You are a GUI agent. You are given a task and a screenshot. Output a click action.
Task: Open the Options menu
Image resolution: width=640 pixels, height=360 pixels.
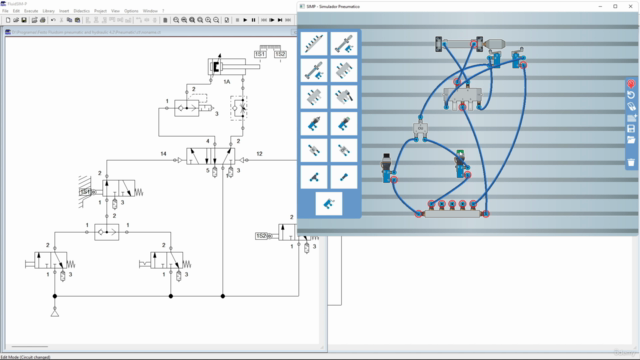(131, 11)
